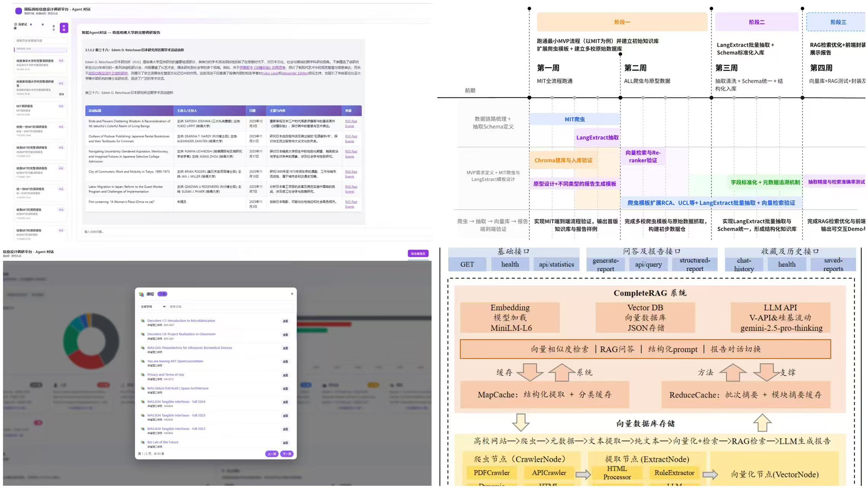The height and width of the screenshot is (488, 868).
Task: Open the Decoders 1.8 Project Realization link
Action: pyautogui.click(x=181, y=334)
